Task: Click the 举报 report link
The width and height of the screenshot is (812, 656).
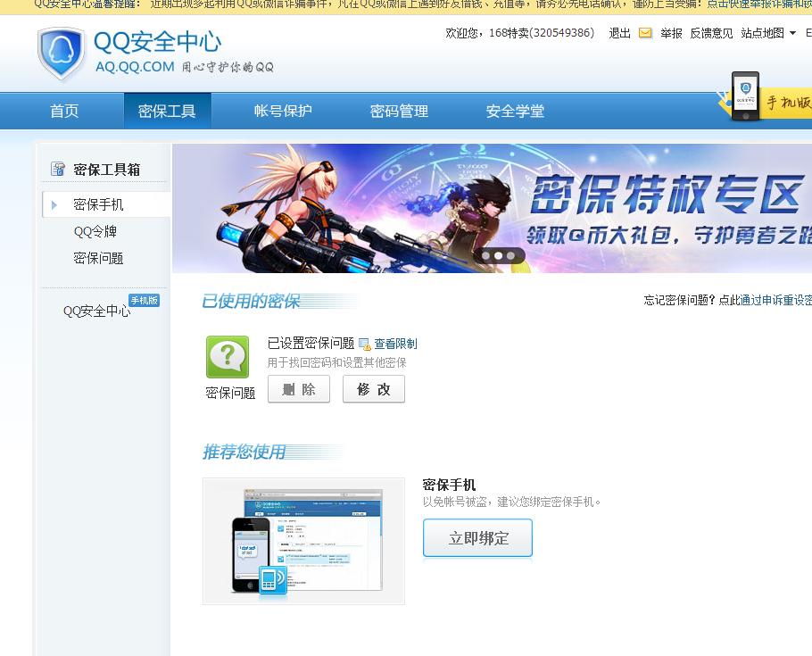Action: click(x=671, y=33)
